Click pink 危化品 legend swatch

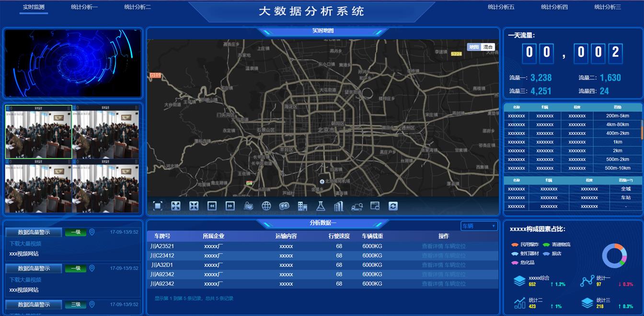pos(515,263)
